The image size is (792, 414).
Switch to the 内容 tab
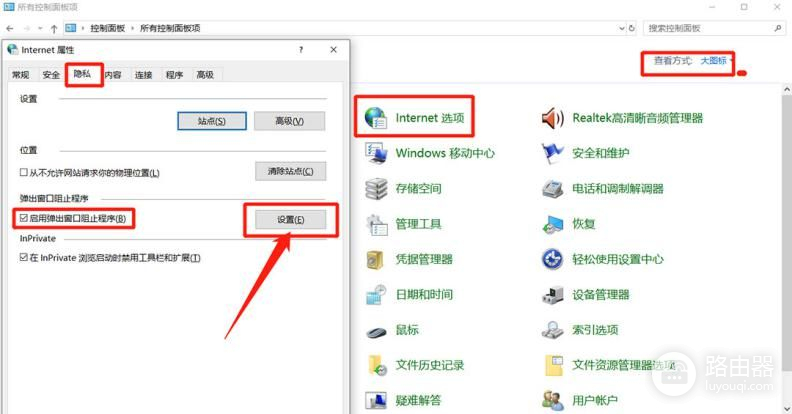[x=113, y=75]
